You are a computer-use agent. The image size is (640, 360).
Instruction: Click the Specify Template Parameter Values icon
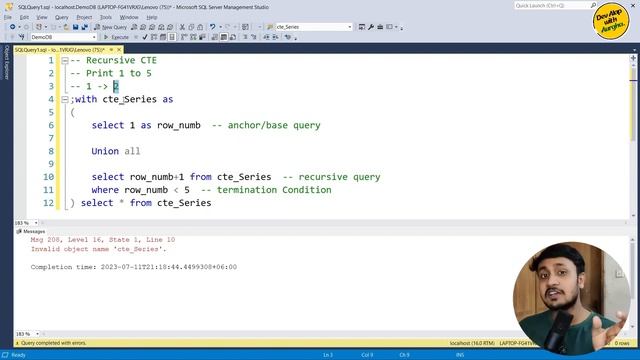point(288,37)
